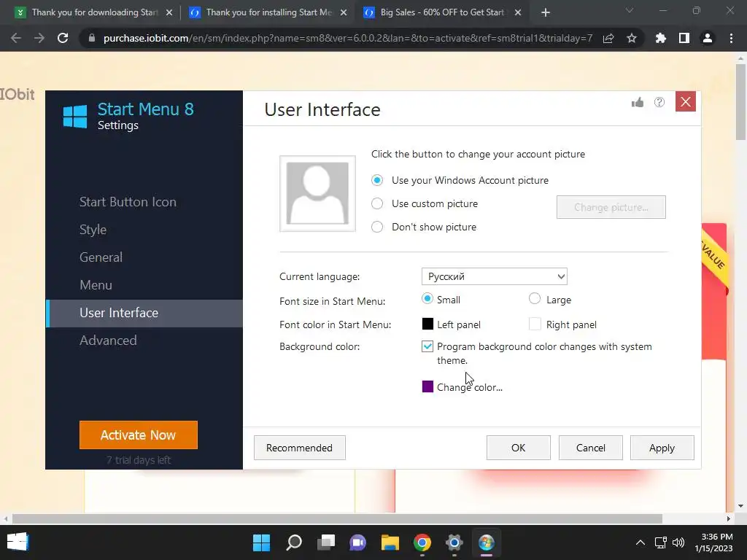Screen dimensions: 747x560
Task: Open help with the question mark icon
Action: tap(659, 102)
